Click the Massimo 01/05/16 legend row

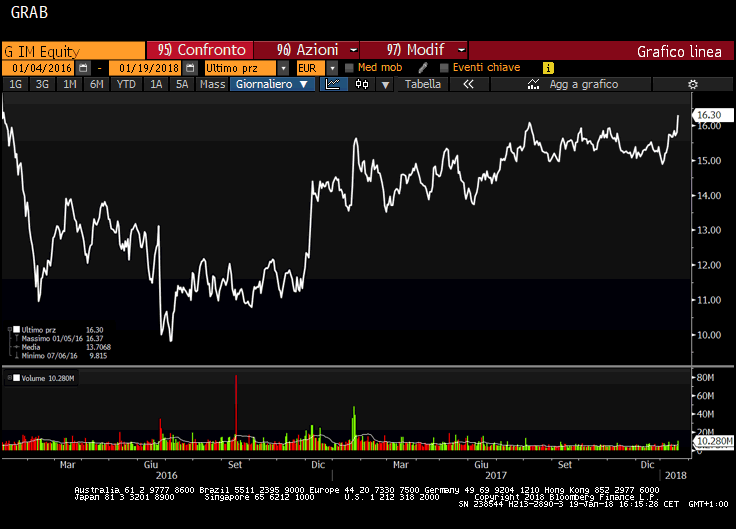[x=62, y=338]
